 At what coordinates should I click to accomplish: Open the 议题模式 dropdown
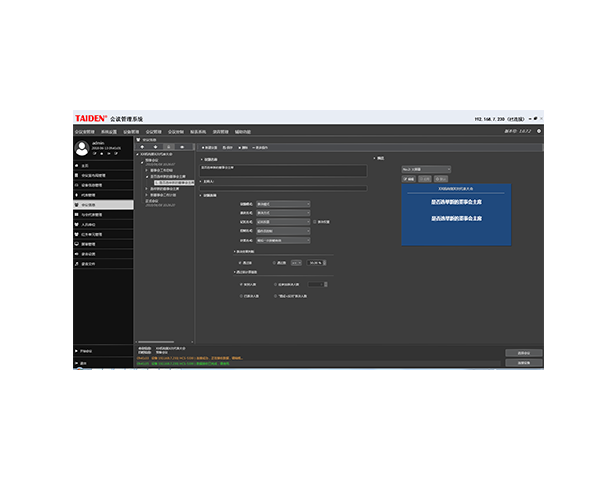coord(283,204)
